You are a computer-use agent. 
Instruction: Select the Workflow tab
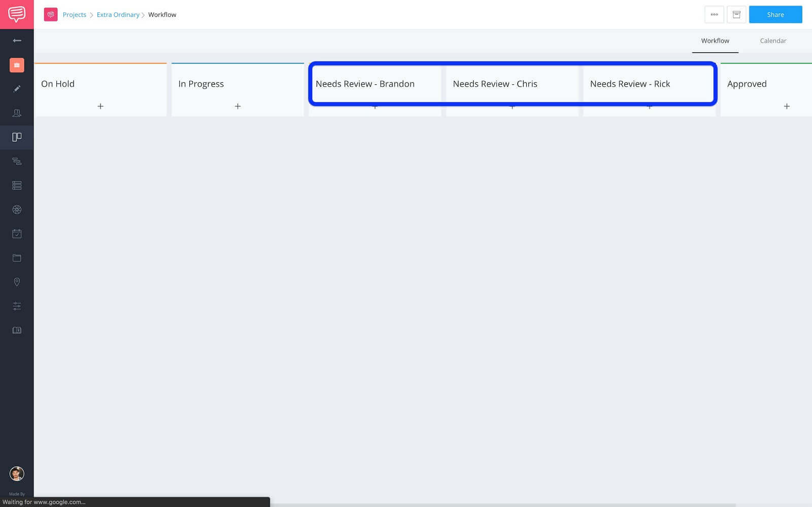click(x=715, y=41)
